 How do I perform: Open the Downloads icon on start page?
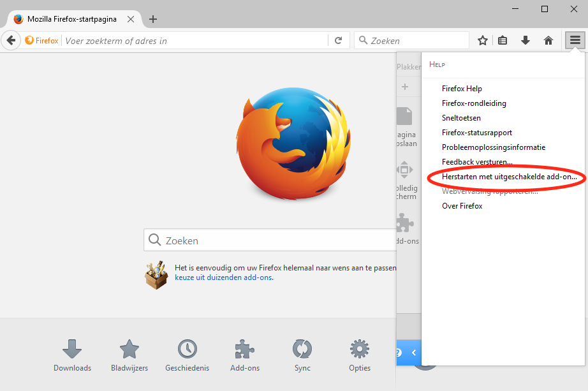click(72, 349)
